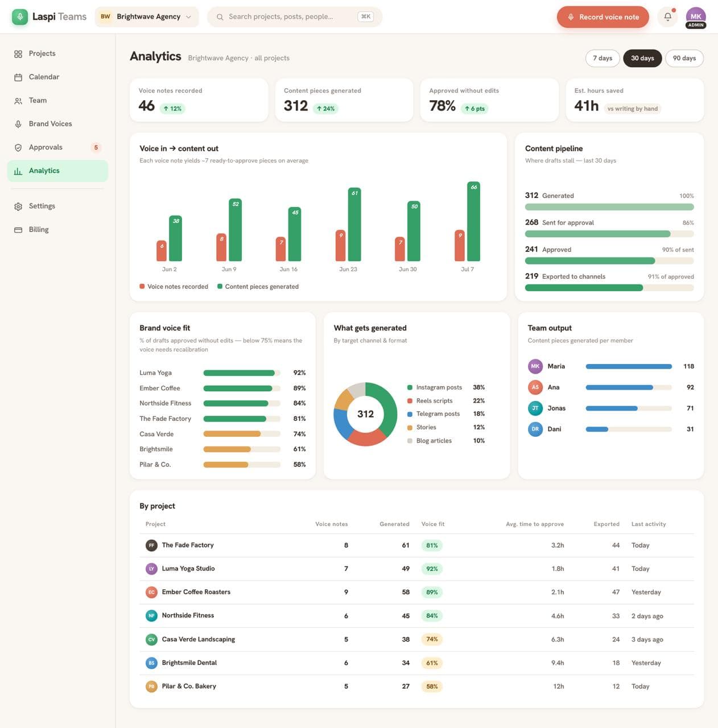
Task: Click the Approvals badge showing 5
Action: pos(96,147)
